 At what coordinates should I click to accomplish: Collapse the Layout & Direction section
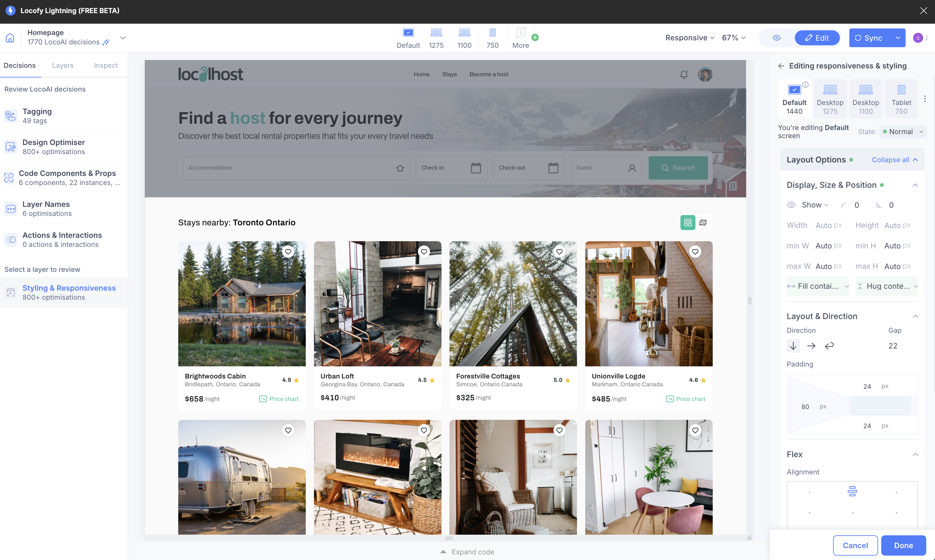pos(915,317)
